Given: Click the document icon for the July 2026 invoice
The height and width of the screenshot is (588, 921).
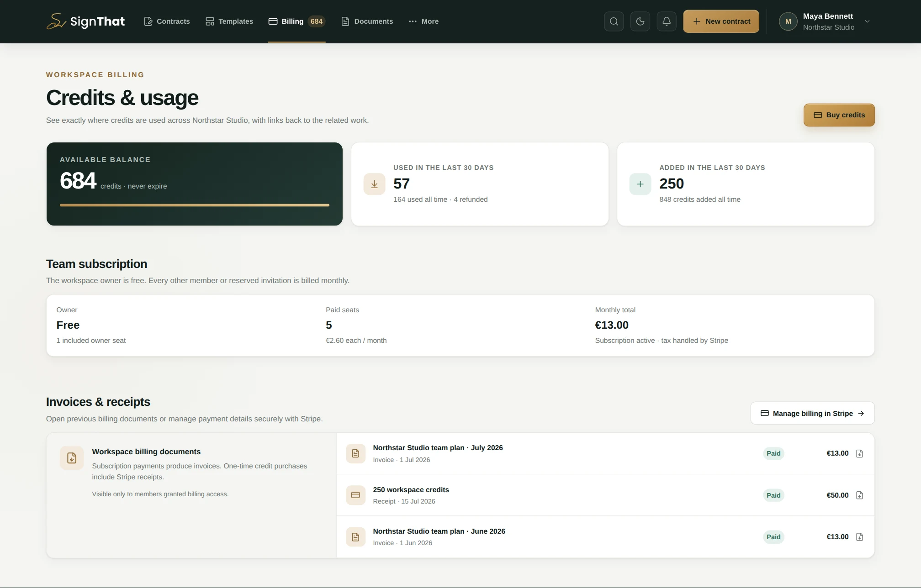Looking at the screenshot, I should tap(355, 453).
